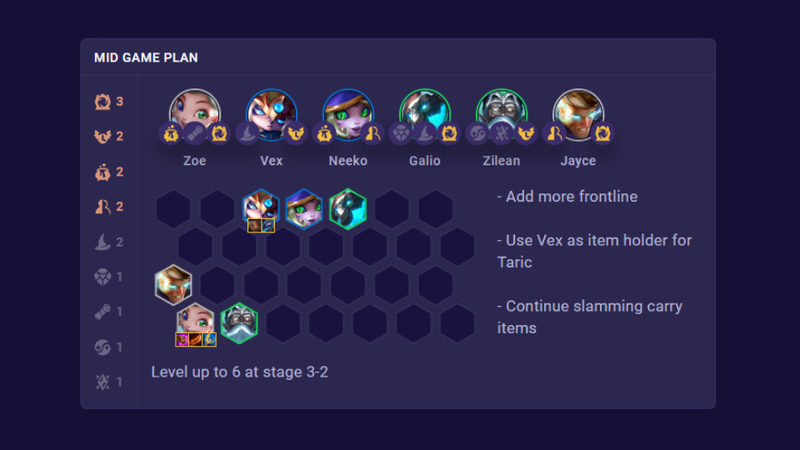
Task: Select Zoe's hexagon with three items
Action: tap(195, 323)
